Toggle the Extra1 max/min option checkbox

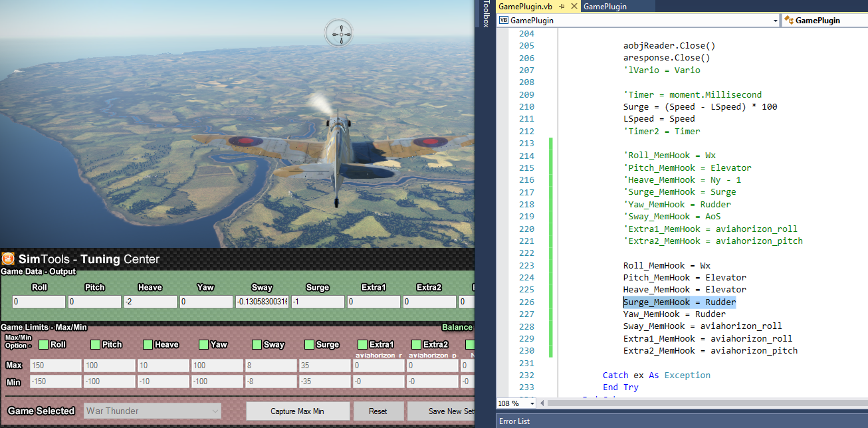pyautogui.click(x=362, y=344)
